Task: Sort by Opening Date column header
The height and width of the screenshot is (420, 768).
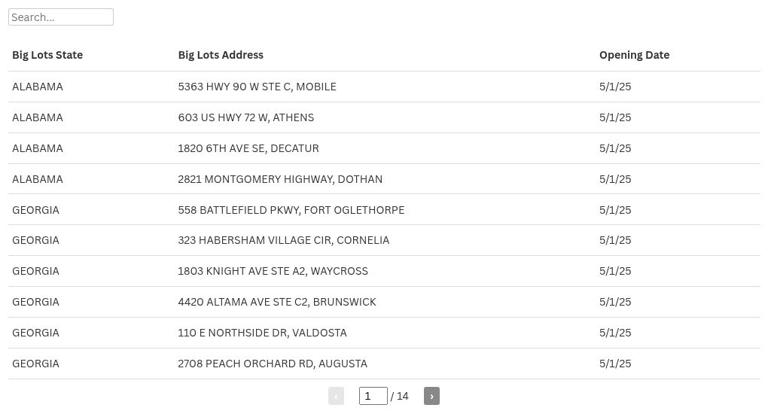Action: tap(634, 55)
